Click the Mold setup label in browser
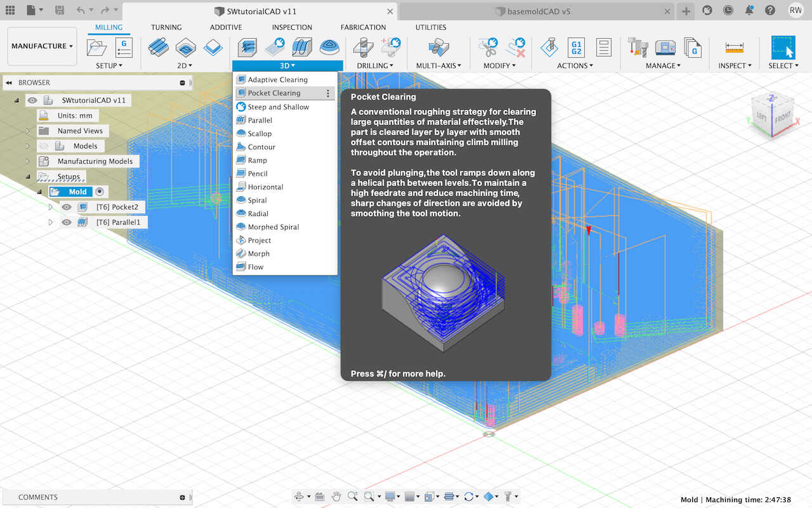Viewport: 812px width, 508px height. (77, 192)
